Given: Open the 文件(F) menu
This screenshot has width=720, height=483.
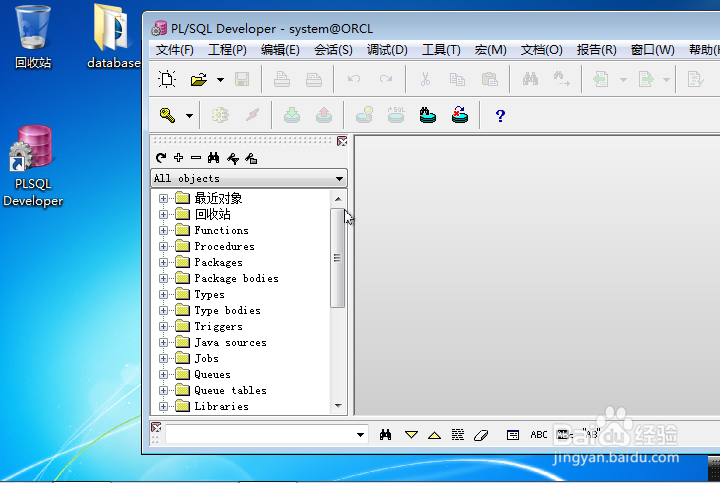Looking at the screenshot, I should coord(174,50).
